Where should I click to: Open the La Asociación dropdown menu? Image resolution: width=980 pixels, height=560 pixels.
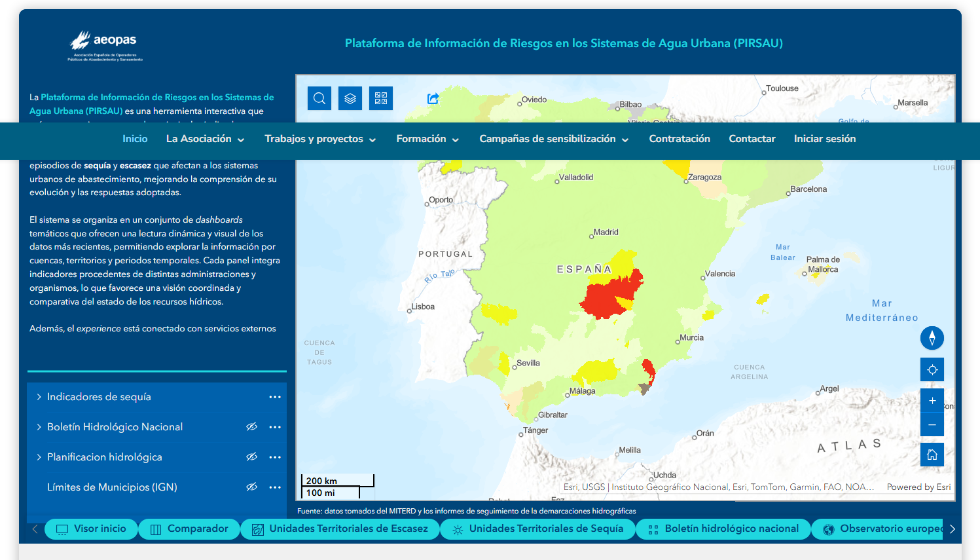point(205,139)
